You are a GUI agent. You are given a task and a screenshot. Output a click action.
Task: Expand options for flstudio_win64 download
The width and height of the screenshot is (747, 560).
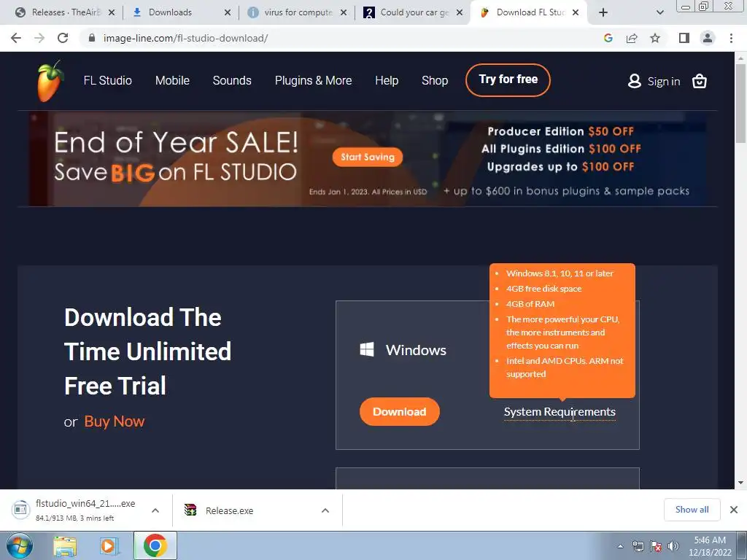(155, 510)
